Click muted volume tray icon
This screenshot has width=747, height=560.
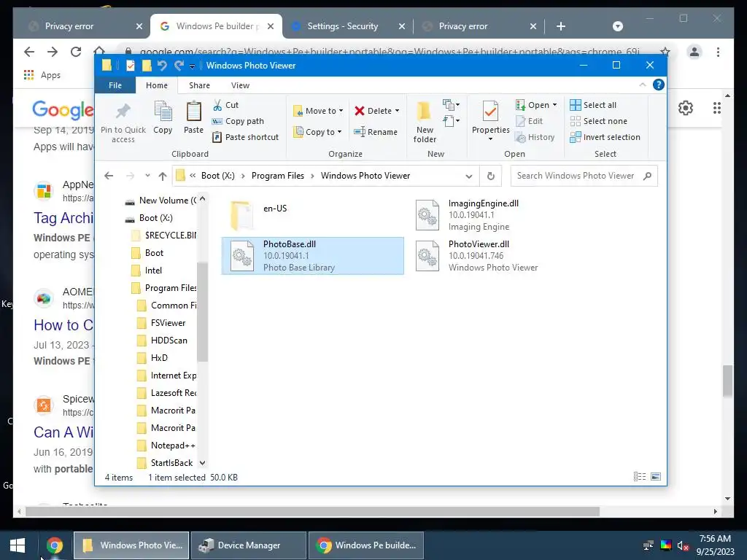683,545
